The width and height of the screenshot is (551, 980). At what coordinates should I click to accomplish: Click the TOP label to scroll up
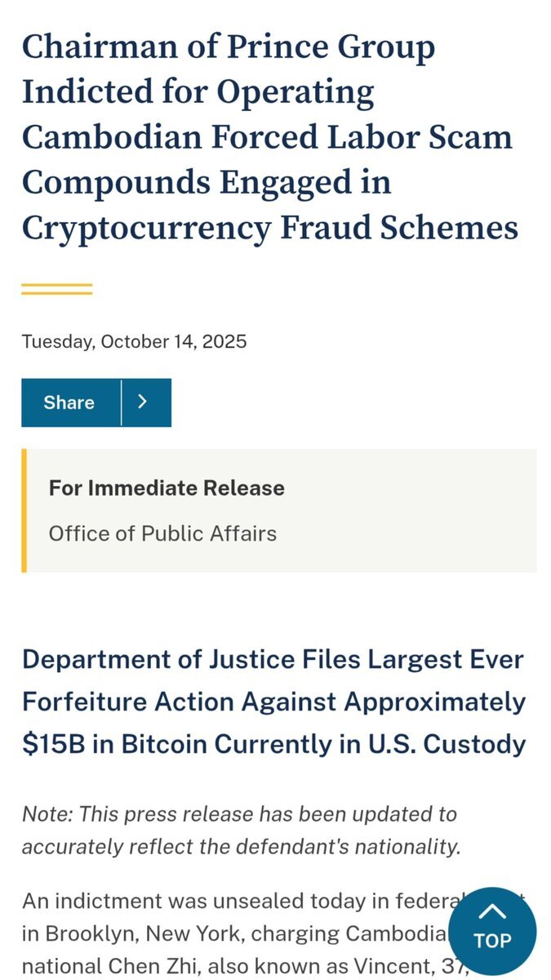pyautogui.click(x=492, y=941)
